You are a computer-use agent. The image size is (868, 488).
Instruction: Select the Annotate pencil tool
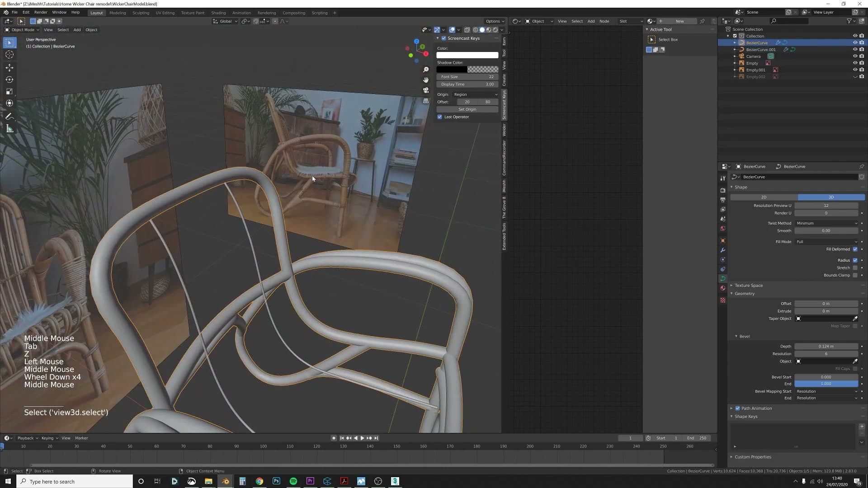click(9, 117)
